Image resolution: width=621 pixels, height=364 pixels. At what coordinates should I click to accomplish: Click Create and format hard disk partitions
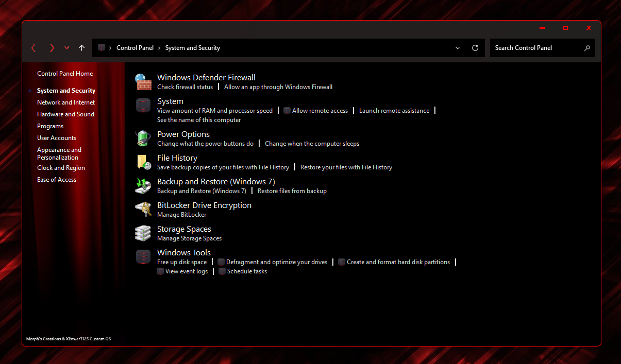398,262
